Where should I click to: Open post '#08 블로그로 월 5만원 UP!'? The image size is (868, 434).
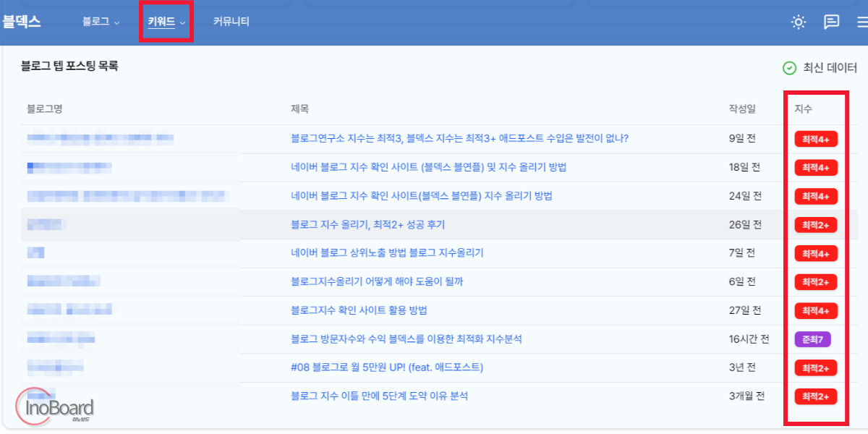click(387, 367)
